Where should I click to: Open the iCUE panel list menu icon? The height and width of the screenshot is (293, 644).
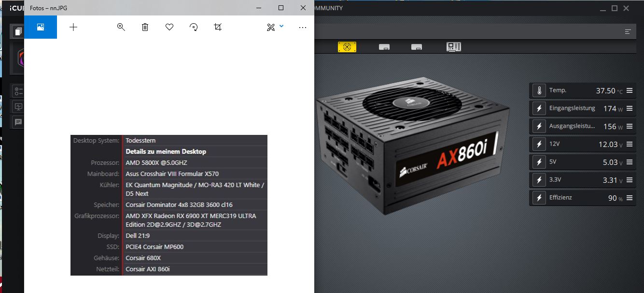pos(628,32)
